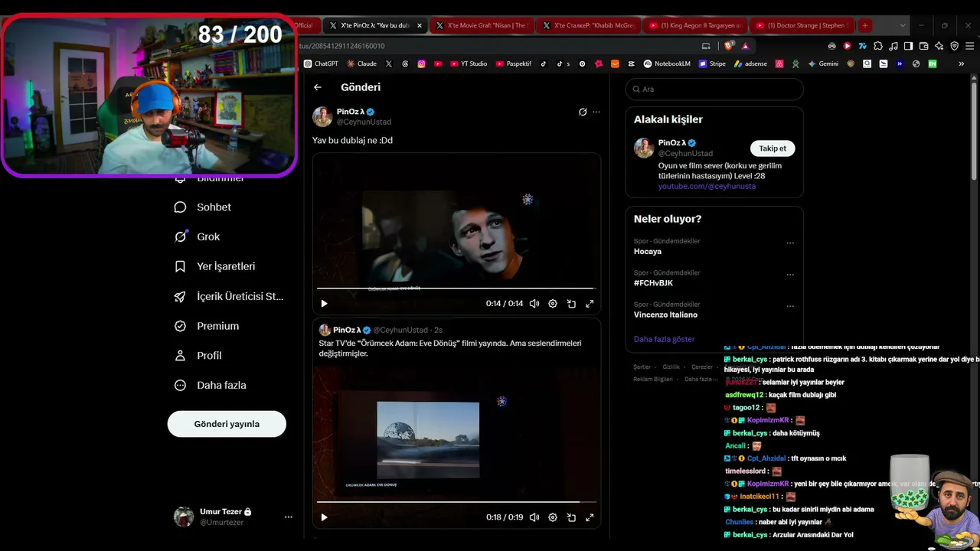Open more options for Vincenzo Italiano trend

point(790,307)
